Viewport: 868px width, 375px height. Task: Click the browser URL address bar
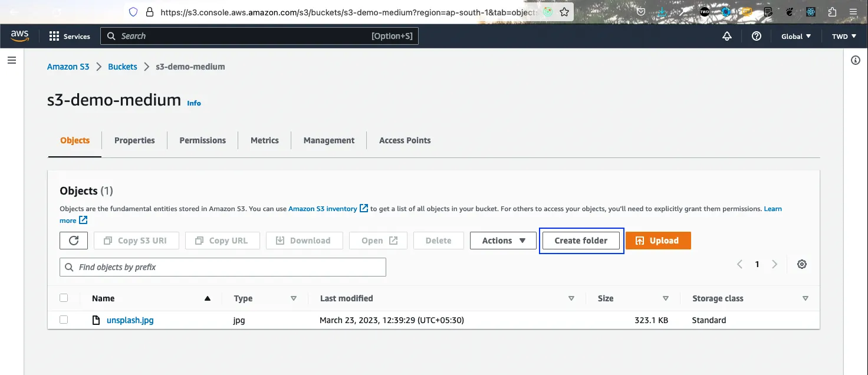(348, 12)
